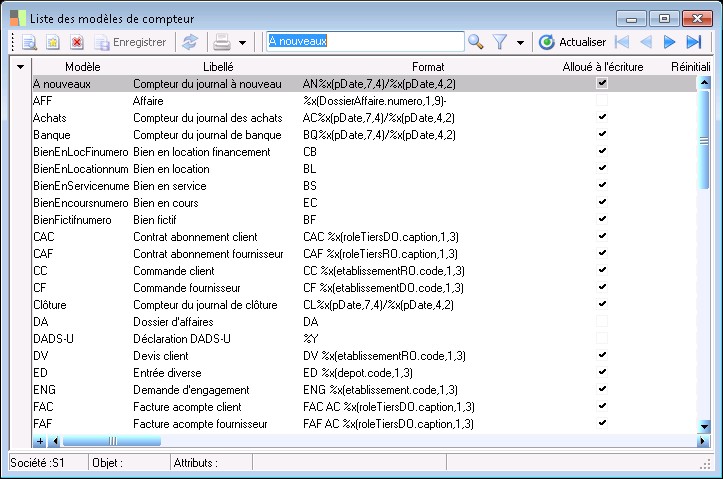Open the filter options dropdown arrow

[x=519, y=42]
